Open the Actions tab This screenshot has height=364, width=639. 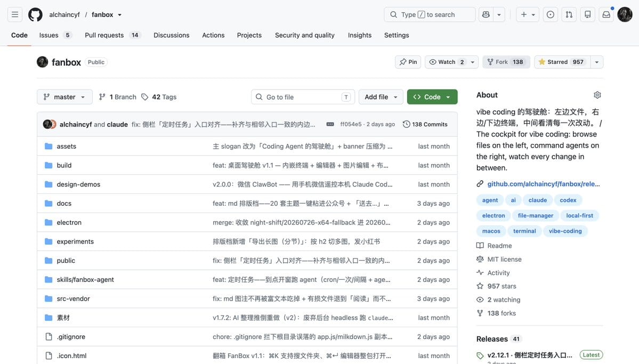213,35
